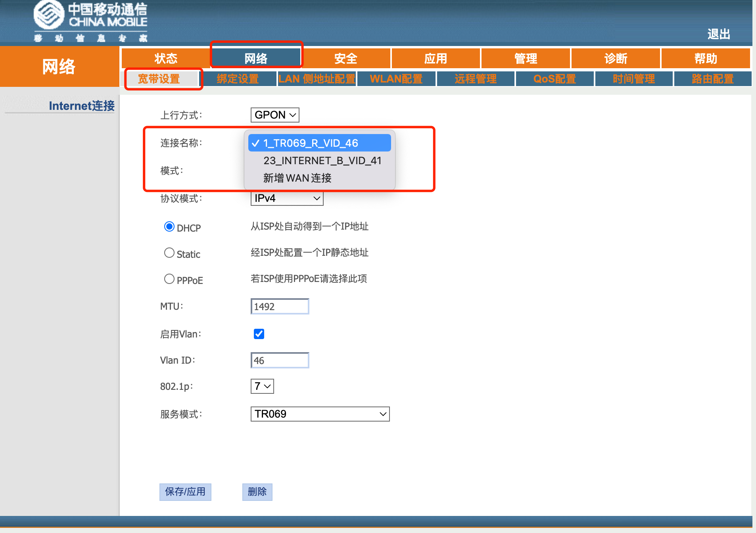Open the 帮助 tab

point(706,59)
